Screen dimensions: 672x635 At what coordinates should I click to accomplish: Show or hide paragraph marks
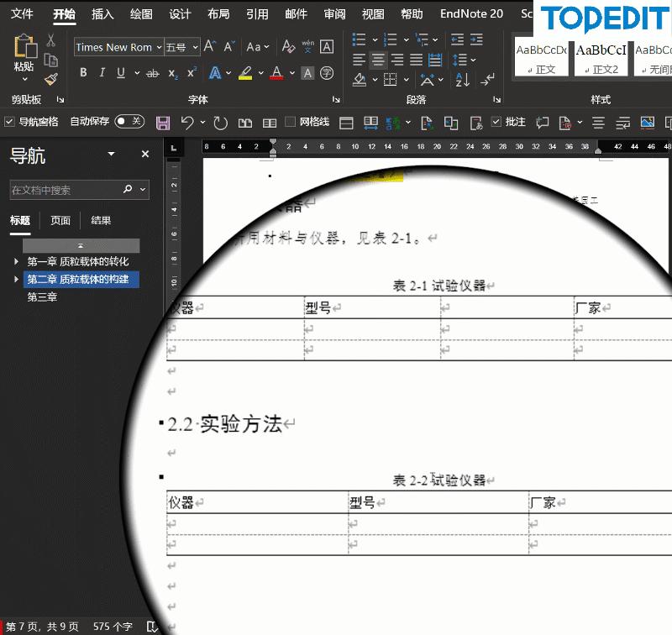(488, 79)
